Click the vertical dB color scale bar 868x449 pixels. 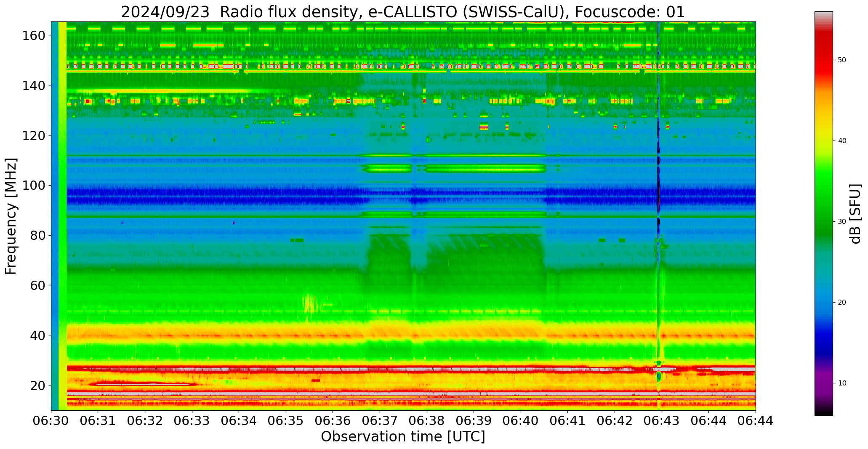pyautogui.click(x=823, y=213)
